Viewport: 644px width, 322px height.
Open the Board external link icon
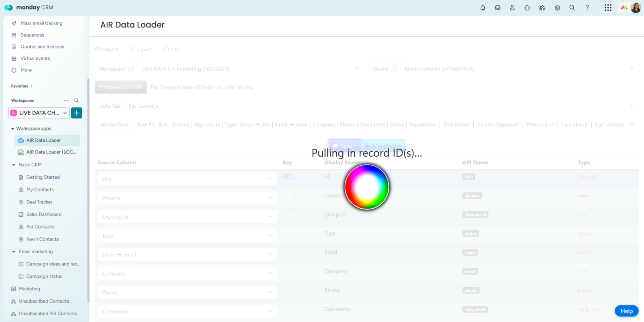click(x=393, y=69)
